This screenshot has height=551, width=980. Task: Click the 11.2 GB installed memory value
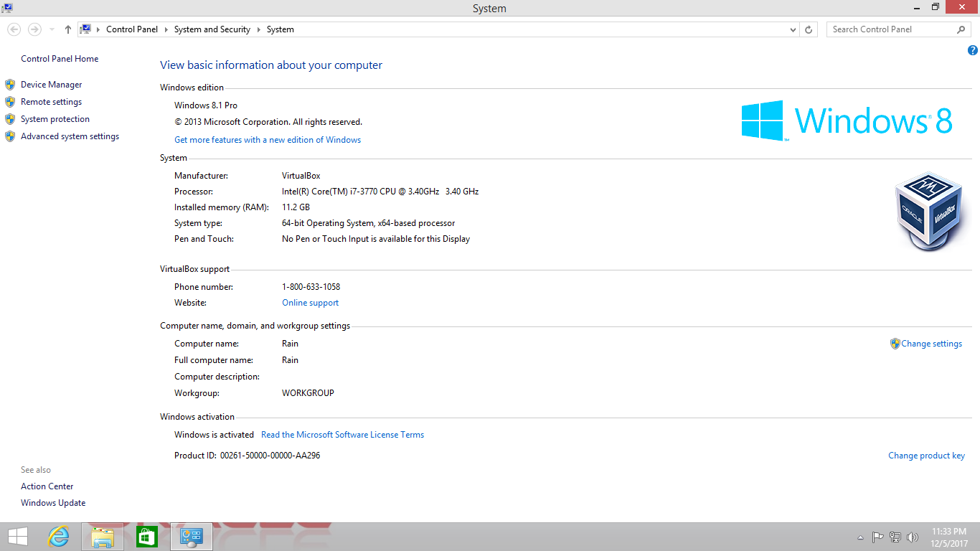(296, 207)
